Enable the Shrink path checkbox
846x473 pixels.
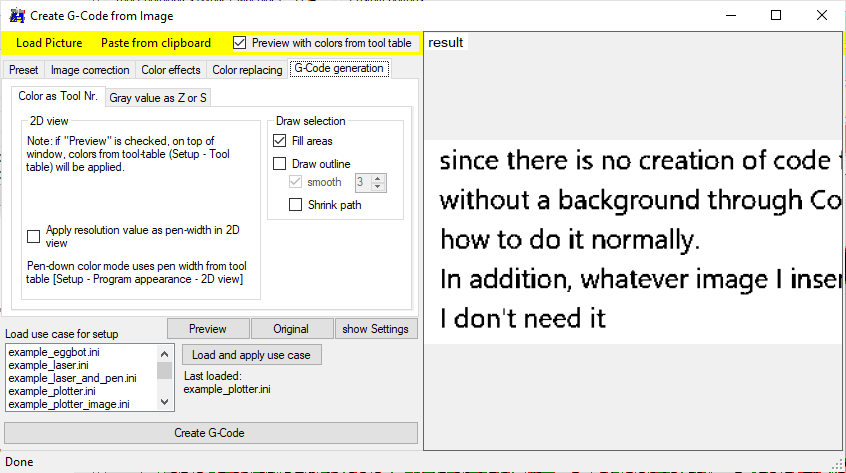click(296, 205)
